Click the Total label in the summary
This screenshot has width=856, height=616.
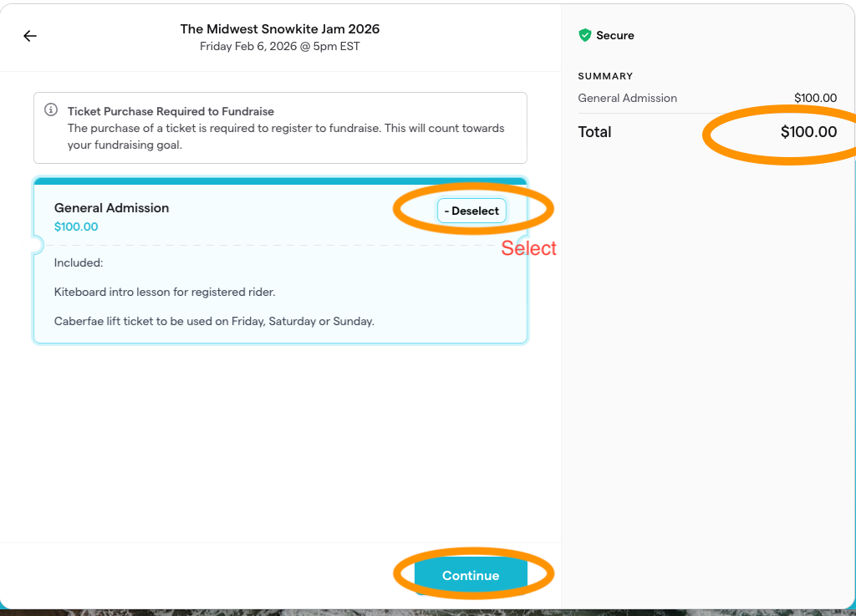[594, 132]
